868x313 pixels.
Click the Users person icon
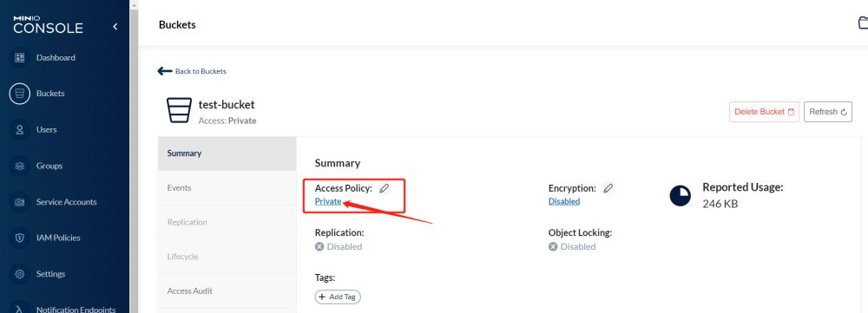tap(20, 130)
